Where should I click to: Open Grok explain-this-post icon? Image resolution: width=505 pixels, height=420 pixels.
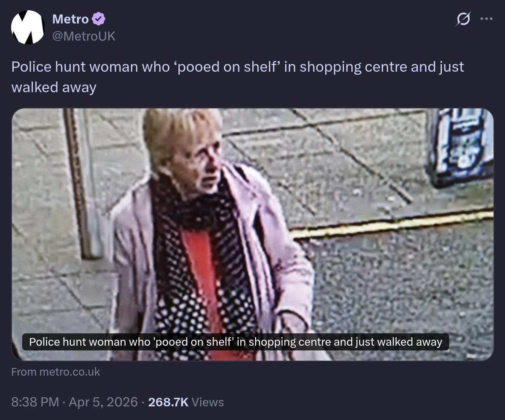coord(463,19)
